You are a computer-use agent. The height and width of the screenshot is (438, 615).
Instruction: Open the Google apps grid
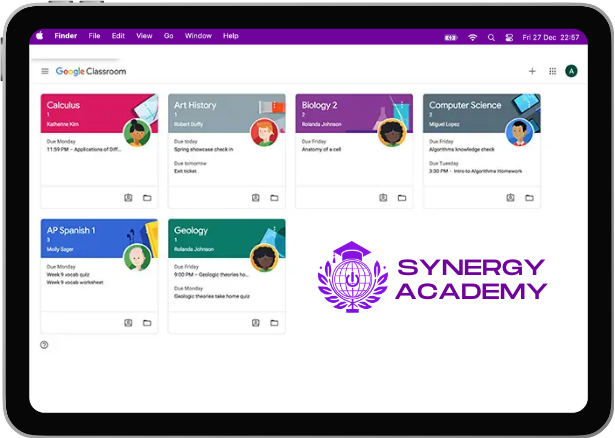(x=552, y=71)
